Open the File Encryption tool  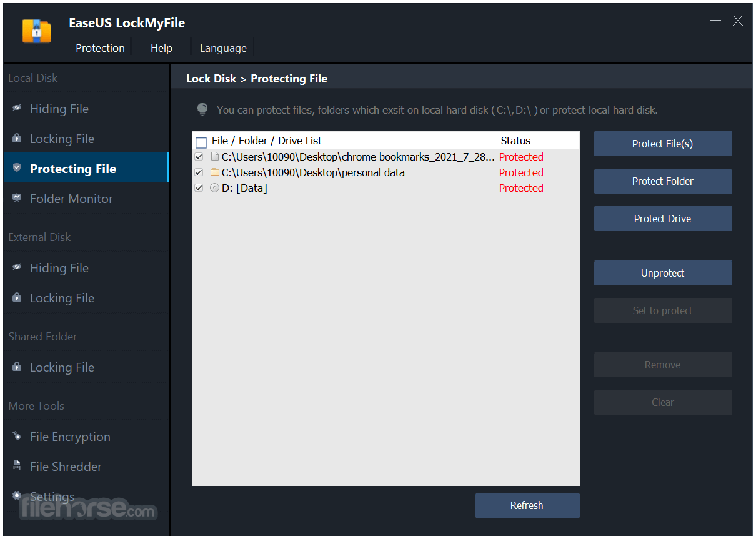86,436
